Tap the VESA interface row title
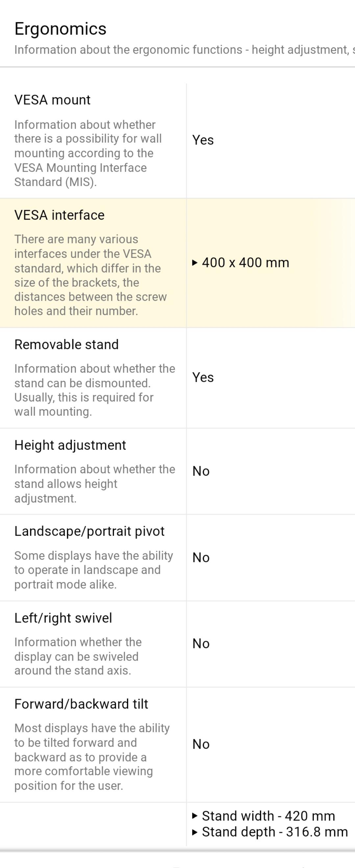Image resolution: width=355 pixels, height=868 pixels. [59, 215]
